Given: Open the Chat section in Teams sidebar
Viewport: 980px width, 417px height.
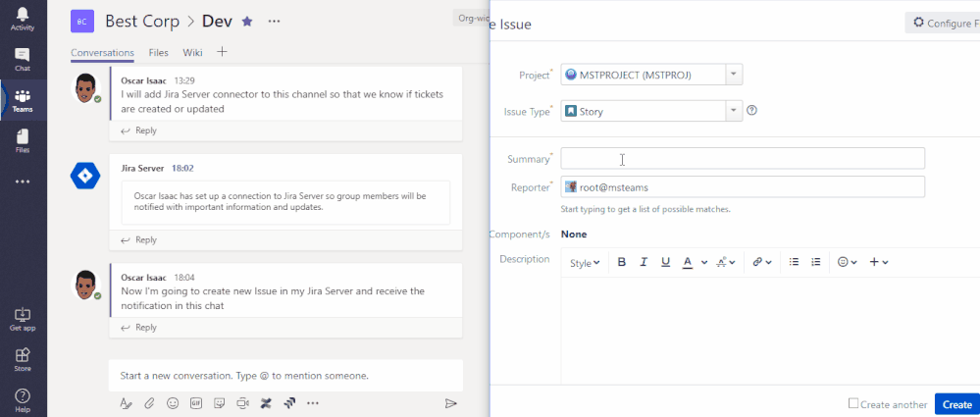Looking at the screenshot, I should coord(23,60).
